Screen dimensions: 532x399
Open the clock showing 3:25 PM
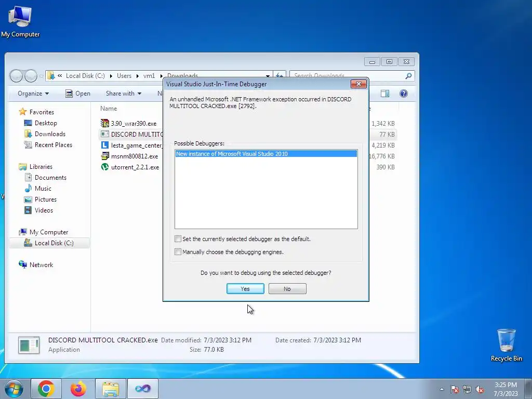tap(506, 389)
